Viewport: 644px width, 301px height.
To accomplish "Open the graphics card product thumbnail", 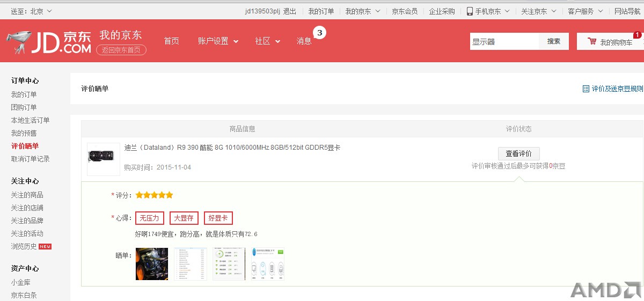I will coord(104,158).
